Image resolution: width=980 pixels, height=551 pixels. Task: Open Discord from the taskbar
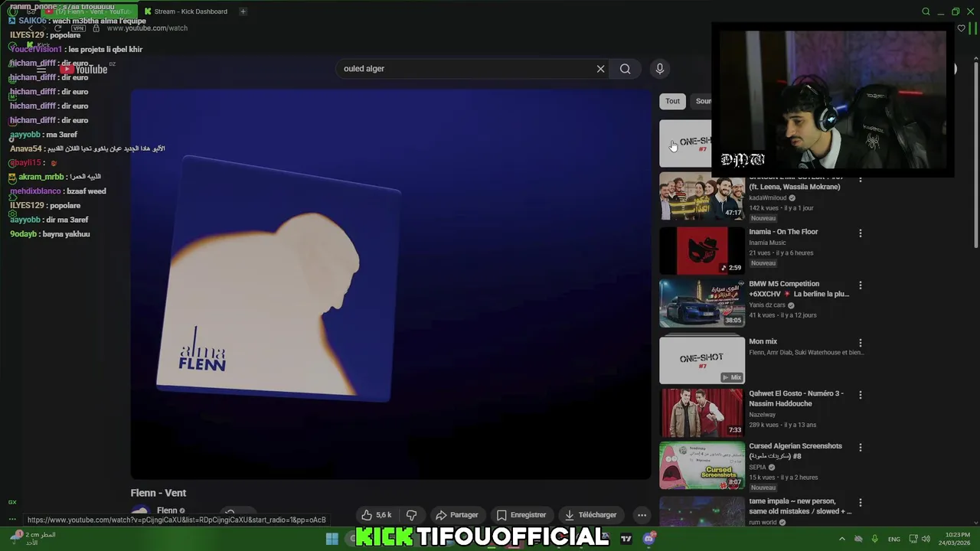pos(649,539)
